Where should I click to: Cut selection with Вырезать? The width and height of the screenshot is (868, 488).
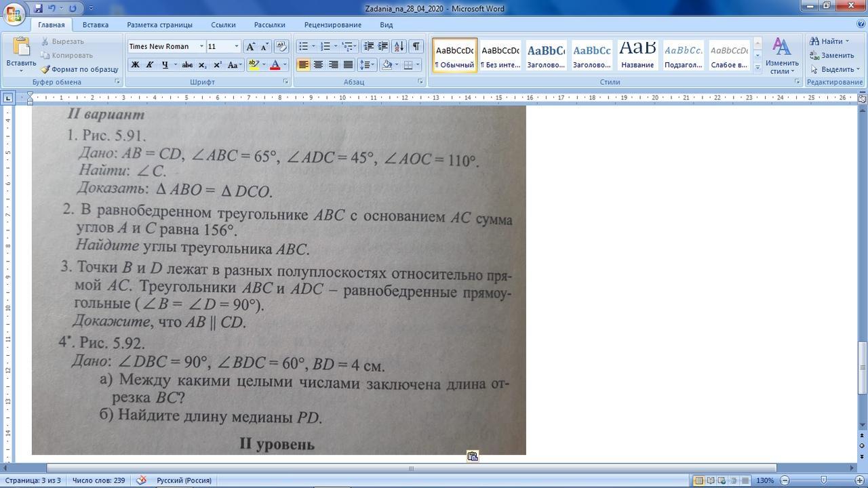pos(62,41)
